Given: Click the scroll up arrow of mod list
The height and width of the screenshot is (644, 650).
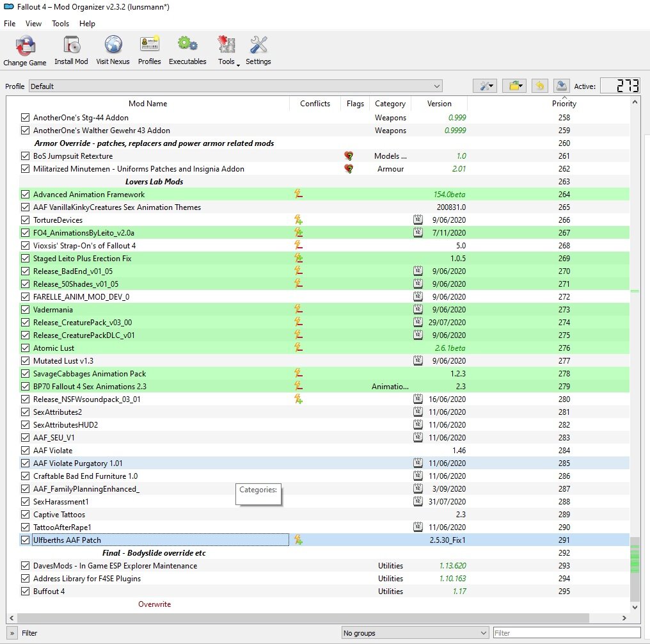Looking at the screenshot, I should (x=635, y=102).
